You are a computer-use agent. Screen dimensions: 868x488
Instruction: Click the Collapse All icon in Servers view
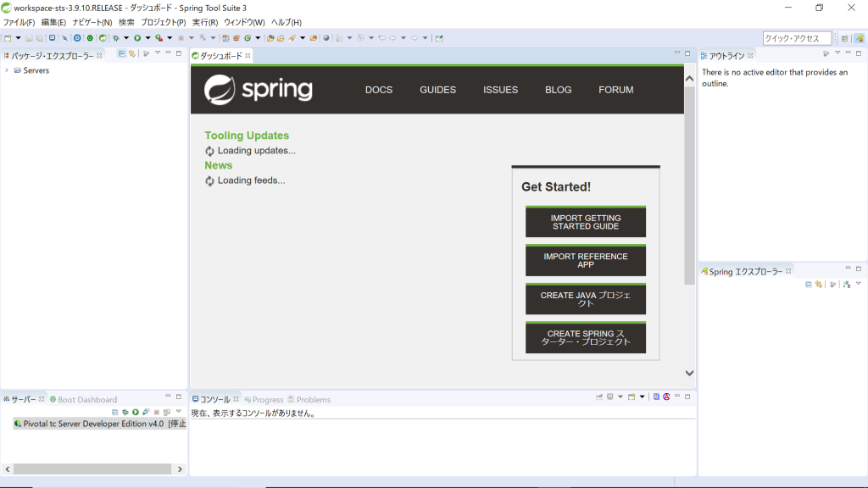coord(114,413)
